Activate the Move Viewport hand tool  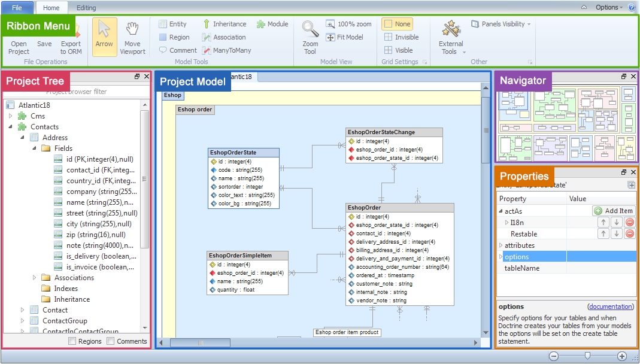[132, 37]
